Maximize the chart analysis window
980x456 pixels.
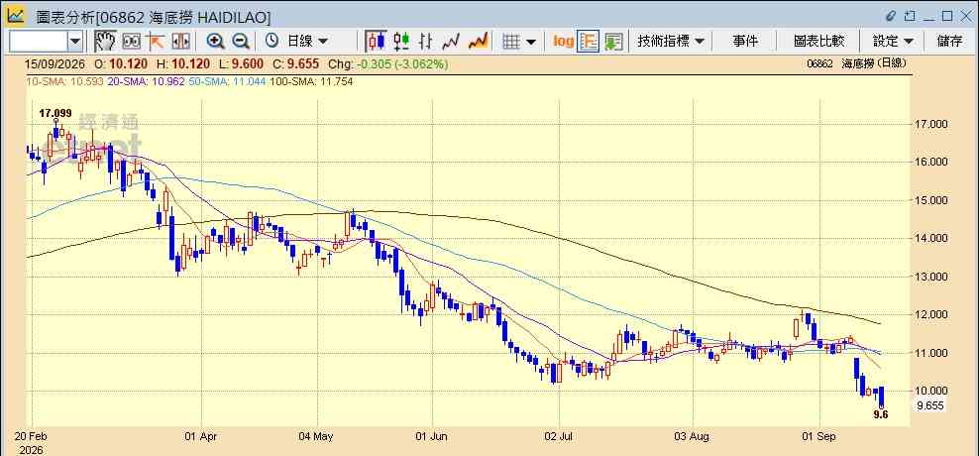click(947, 16)
